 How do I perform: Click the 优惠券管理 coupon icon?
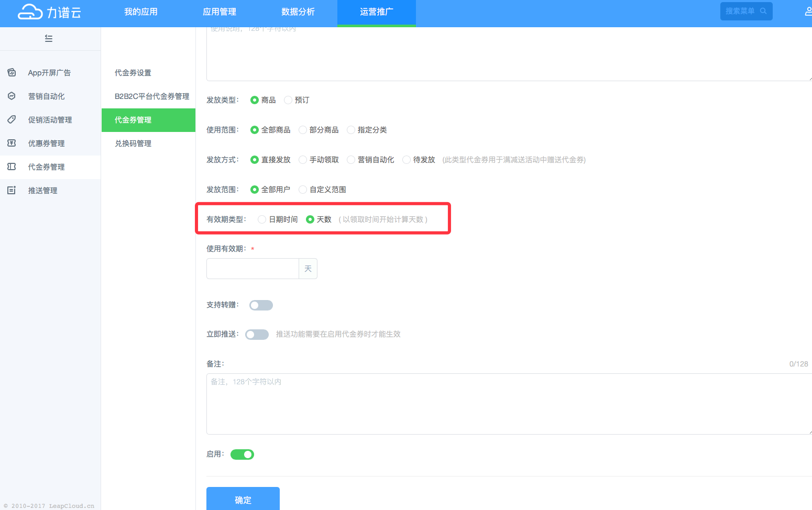(x=12, y=143)
